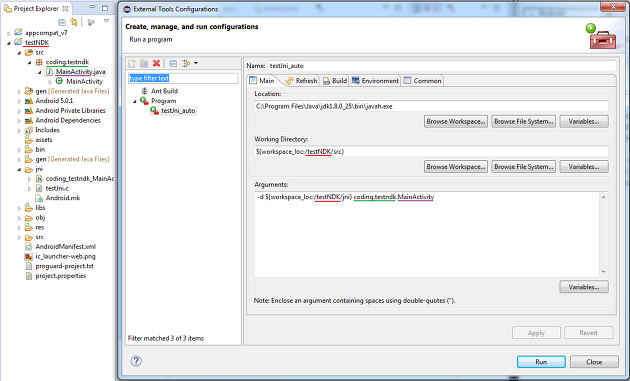Switch to the Refresh tab
Viewport: 630px width, 381px height.
301,81
